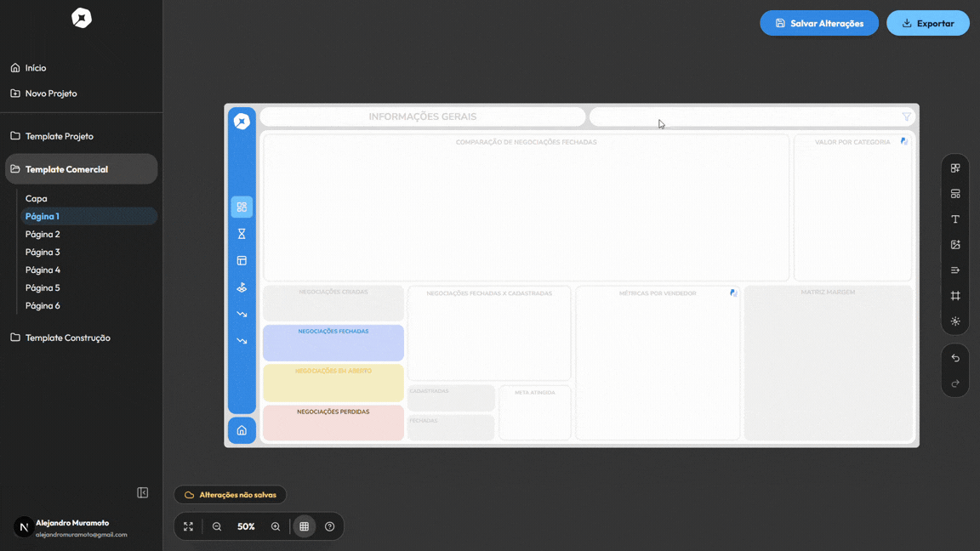Click the Exportar button
The image size is (980, 551).
tap(927, 23)
